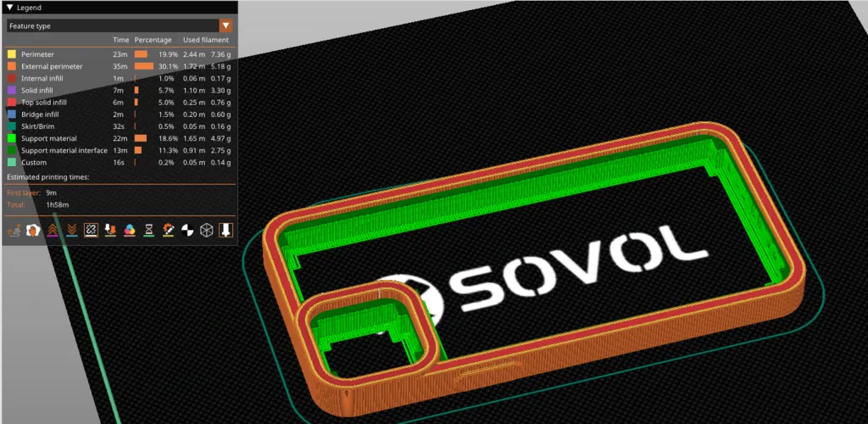
Task: Click Support material length 1.65 m
Action: [194, 138]
